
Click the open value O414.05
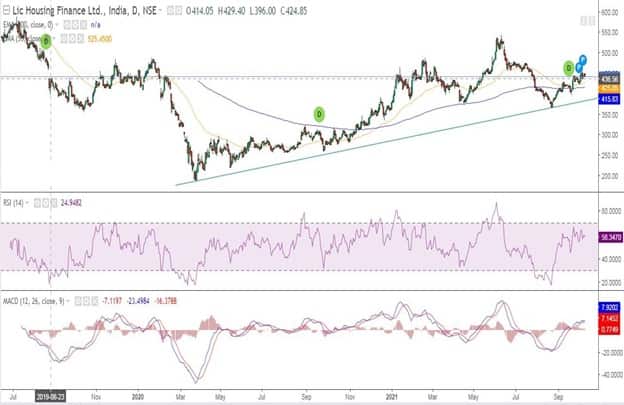point(199,11)
